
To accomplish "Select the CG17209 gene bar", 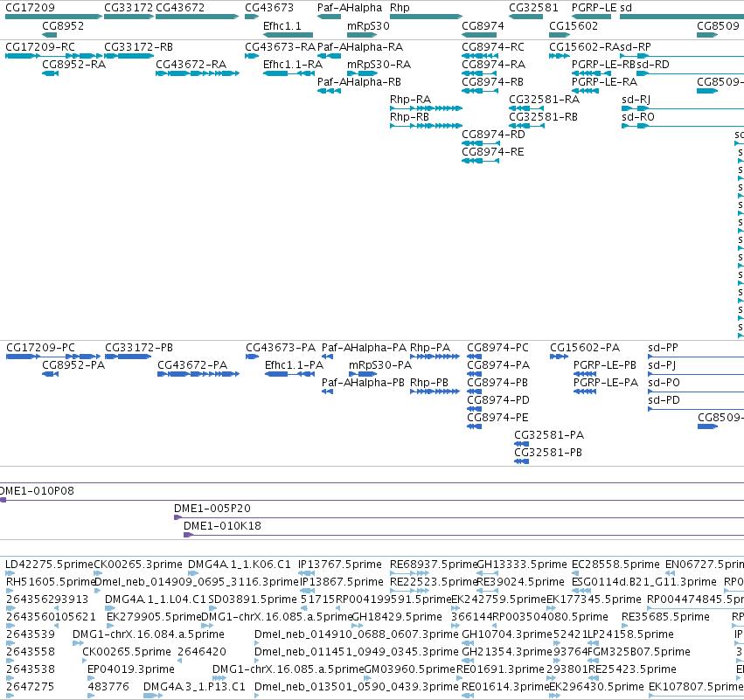I will (x=53, y=17).
